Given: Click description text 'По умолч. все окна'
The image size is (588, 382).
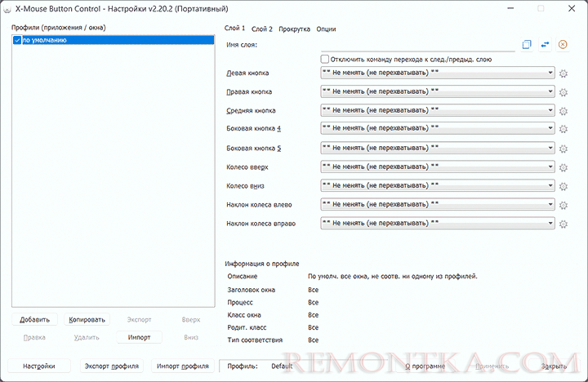Looking at the screenshot, I should tap(392, 276).
